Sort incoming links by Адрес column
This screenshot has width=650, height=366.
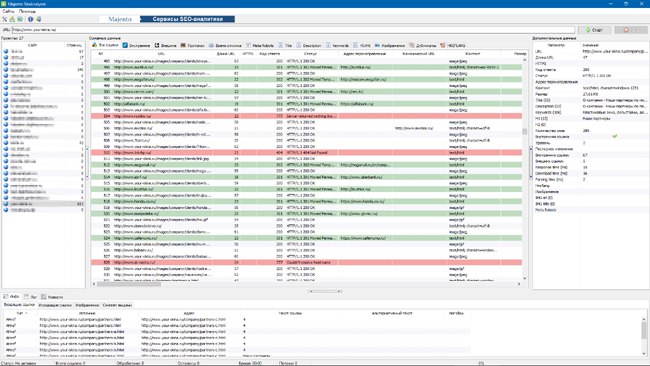[x=189, y=313]
